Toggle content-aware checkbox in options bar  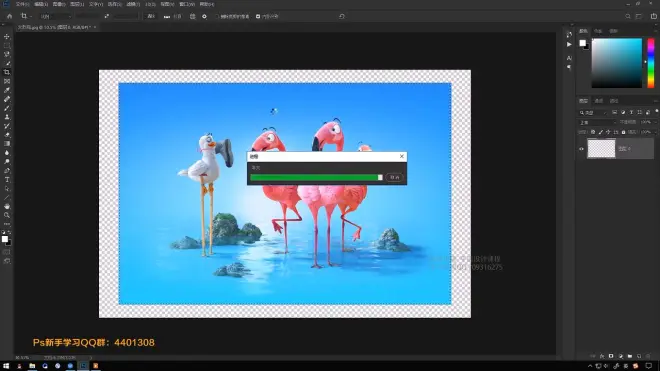[x=258, y=16]
